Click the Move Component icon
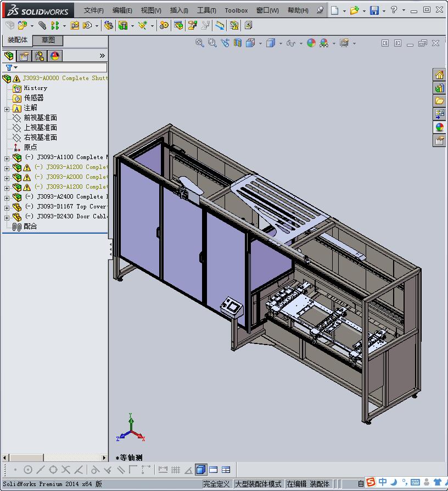The width and height of the screenshot is (448, 491). point(87,25)
